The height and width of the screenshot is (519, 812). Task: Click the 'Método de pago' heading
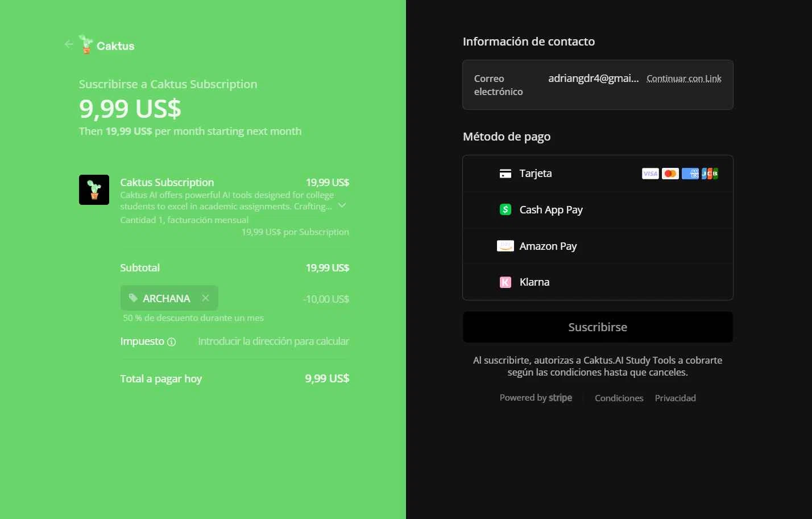tap(507, 137)
